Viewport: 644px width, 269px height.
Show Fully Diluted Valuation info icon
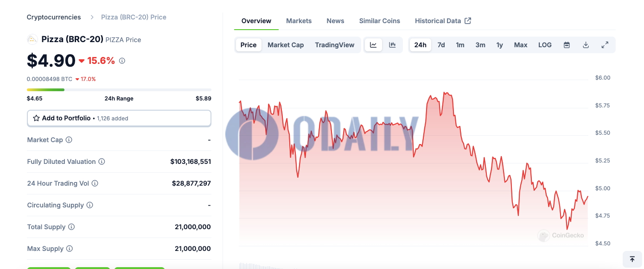point(102,162)
